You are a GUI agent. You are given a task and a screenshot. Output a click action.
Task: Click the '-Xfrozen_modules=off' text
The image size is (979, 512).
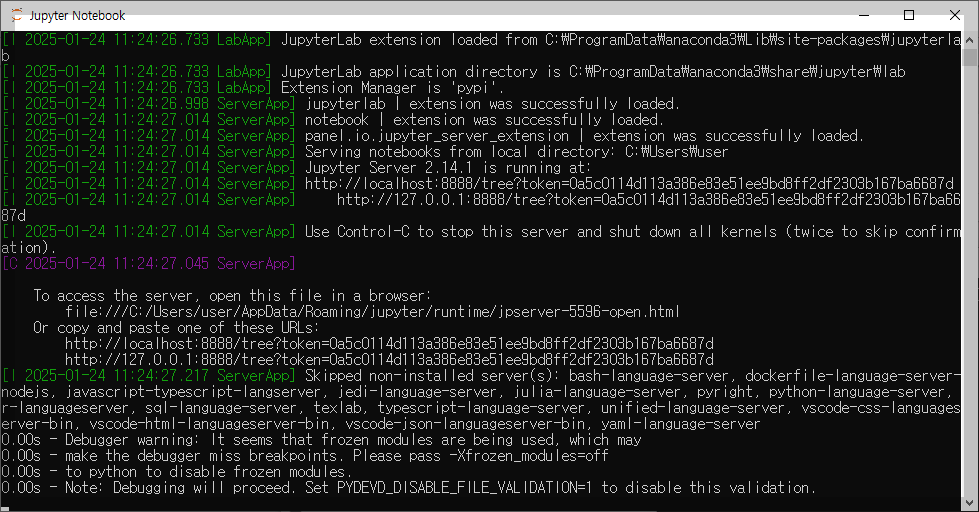tap(529, 456)
